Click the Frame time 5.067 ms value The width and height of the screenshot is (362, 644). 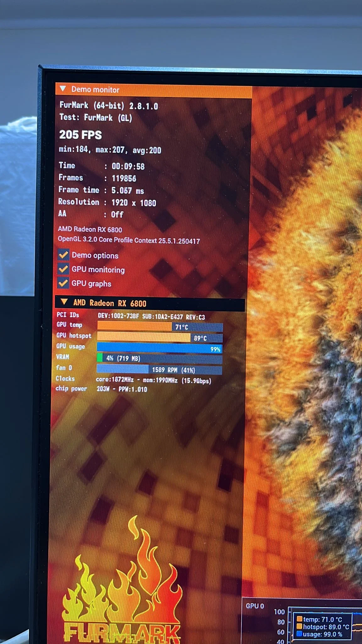128,191
